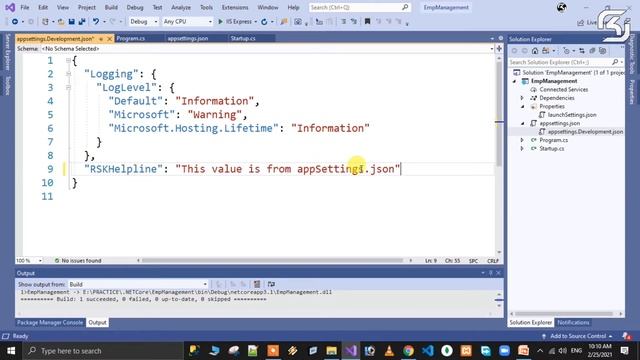Open the Extensions menu
Image resolution: width=640 pixels, height=360 pixels.
pos(235,7)
